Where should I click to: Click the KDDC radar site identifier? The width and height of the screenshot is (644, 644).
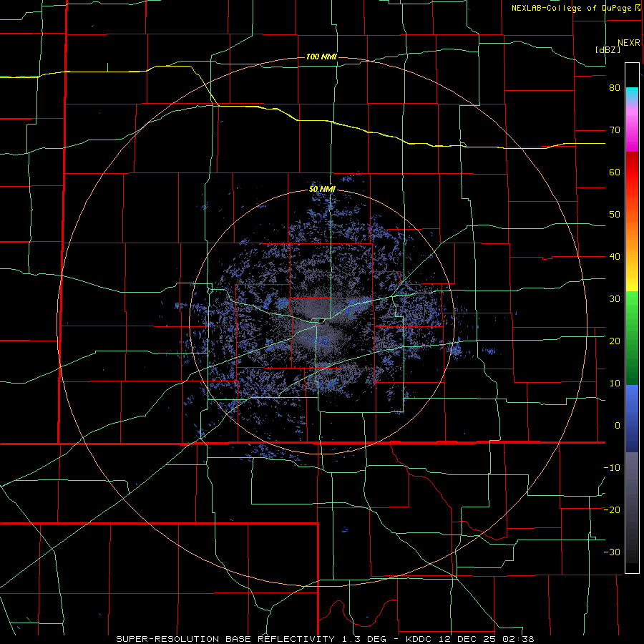click(419, 639)
